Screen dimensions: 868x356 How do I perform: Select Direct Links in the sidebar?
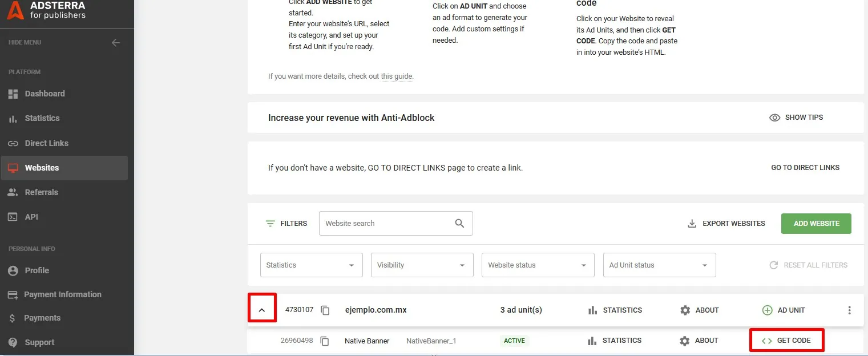46,143
